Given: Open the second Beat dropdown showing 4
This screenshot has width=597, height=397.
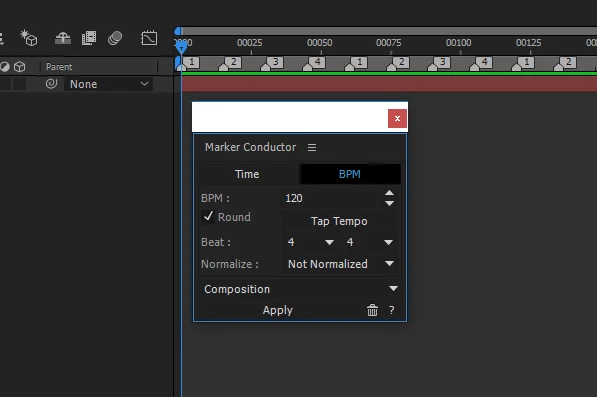Looking at the screenshot, I should 370,242.
